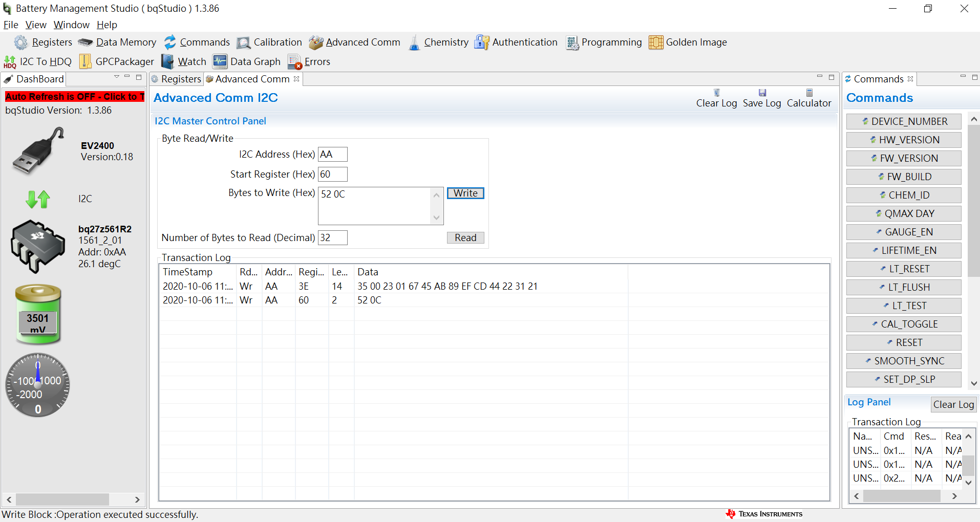Send the SMOOTH_SYNC command
Screen dimensions: 980x522
[x=904, y=361]
